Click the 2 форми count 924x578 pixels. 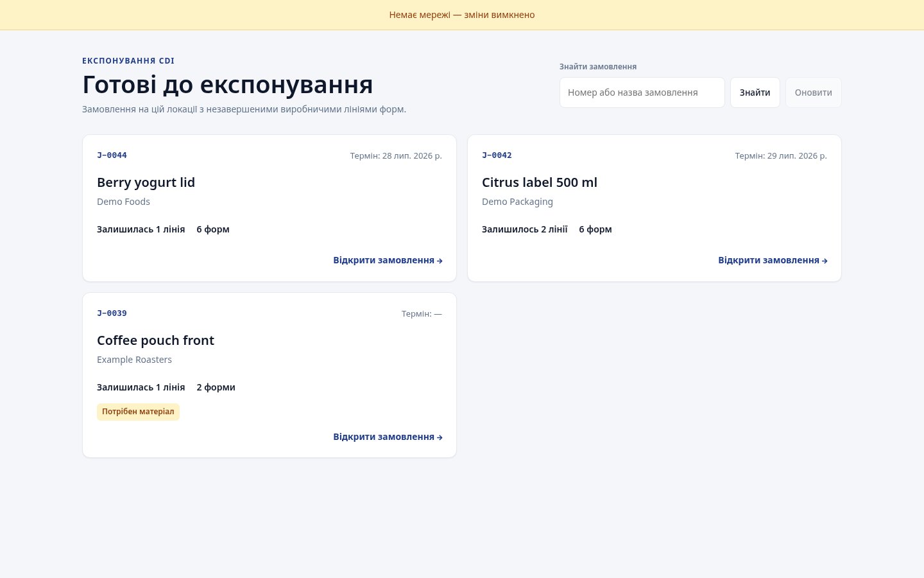[216, 387]
